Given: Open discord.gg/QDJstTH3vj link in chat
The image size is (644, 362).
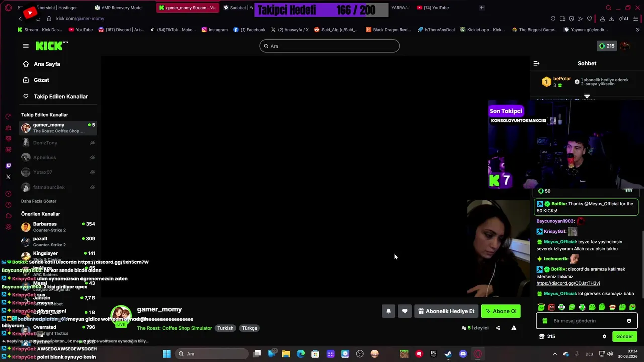Looking at the screenshot, I should click(x=568, y=283).
